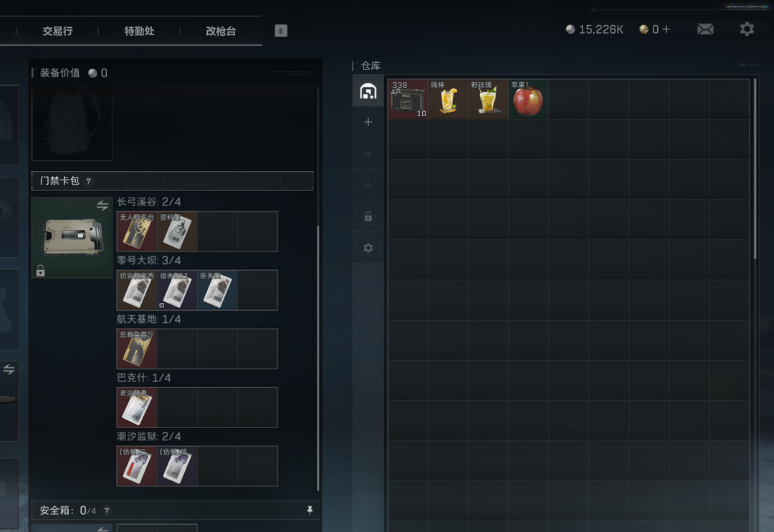Toggle the keycard pack lock icon
This screenshot has height=532, width=774.
[40, 270]
